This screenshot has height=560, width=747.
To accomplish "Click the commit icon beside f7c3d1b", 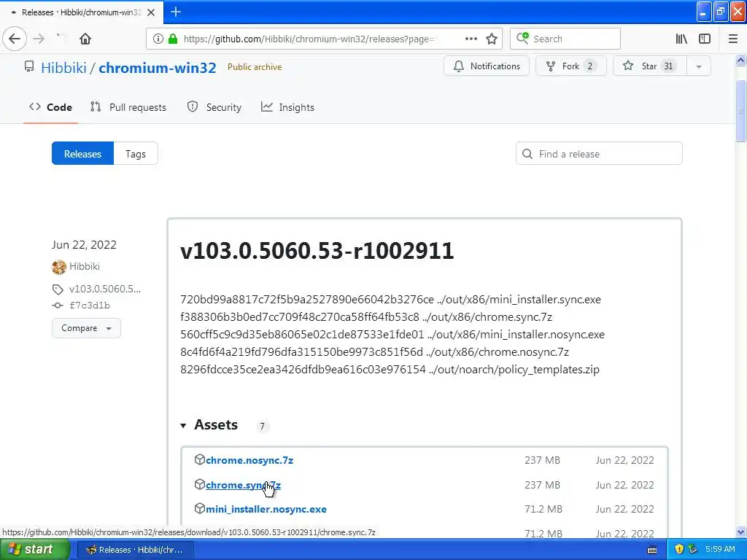I will pos(58,306).
